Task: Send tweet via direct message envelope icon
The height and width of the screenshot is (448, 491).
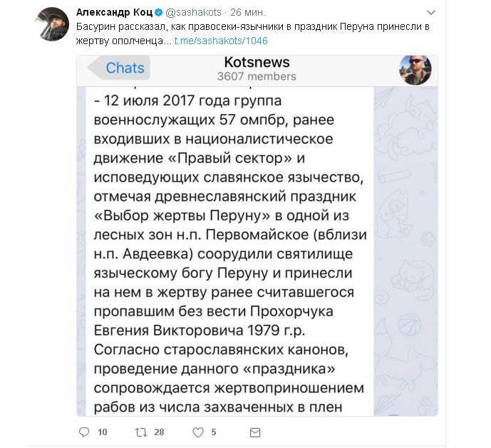Action: coord(255,432)
